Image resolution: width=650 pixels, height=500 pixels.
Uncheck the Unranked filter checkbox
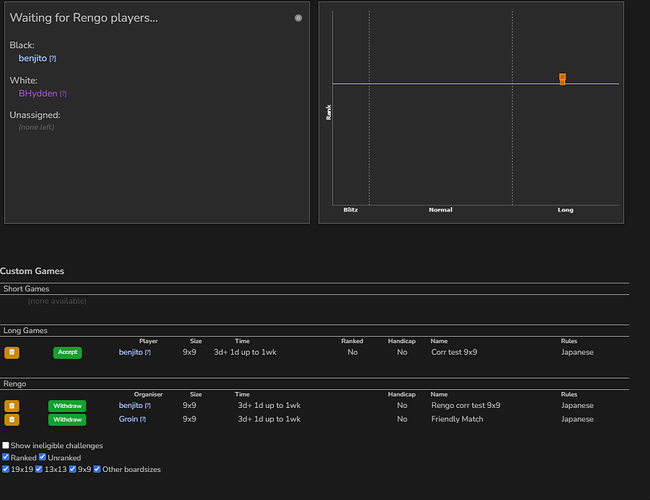click(x=43, y=458)
